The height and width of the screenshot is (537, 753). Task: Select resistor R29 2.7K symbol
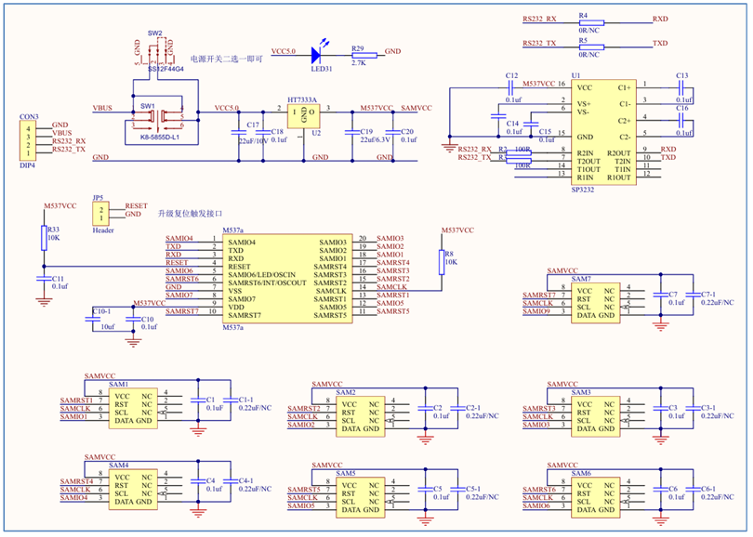pos(359,52)
